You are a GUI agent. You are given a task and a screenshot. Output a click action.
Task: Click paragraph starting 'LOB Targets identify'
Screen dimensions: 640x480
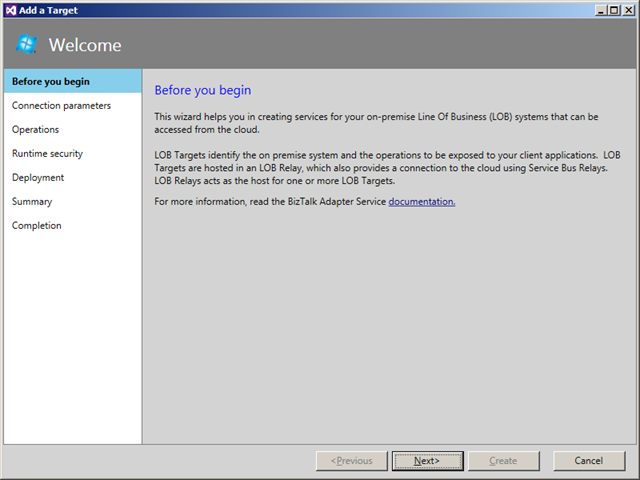(387, 168)
